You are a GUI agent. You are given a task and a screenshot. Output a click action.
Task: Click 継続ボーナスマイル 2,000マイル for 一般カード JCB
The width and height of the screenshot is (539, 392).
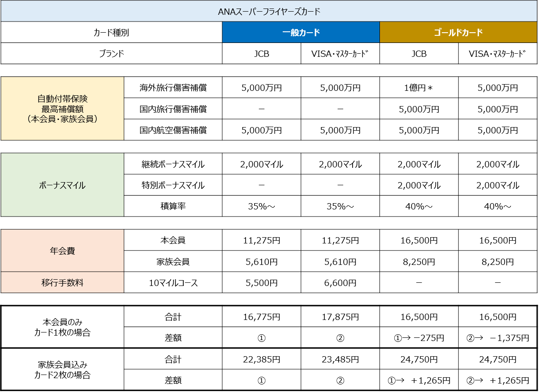point(262,164)
